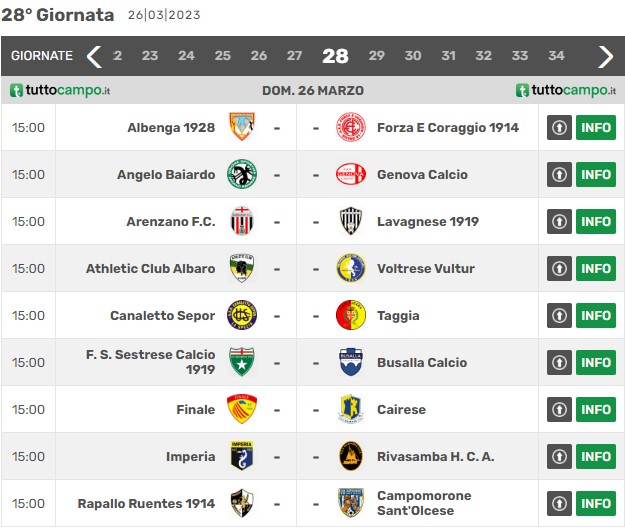This screenshot has width=625, height=529.
Task: Open the Genova Calcio team logo
Action: click(350, 174)
